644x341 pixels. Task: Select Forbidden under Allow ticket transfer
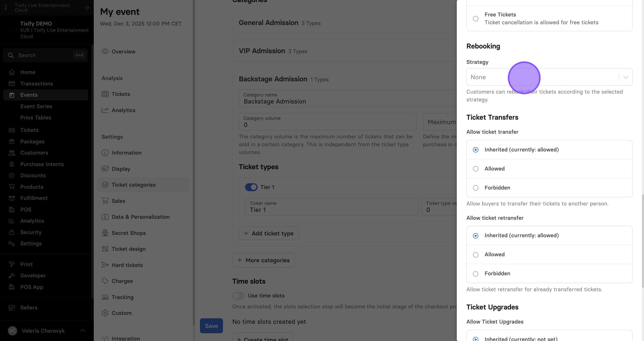[x=476, y=188]
